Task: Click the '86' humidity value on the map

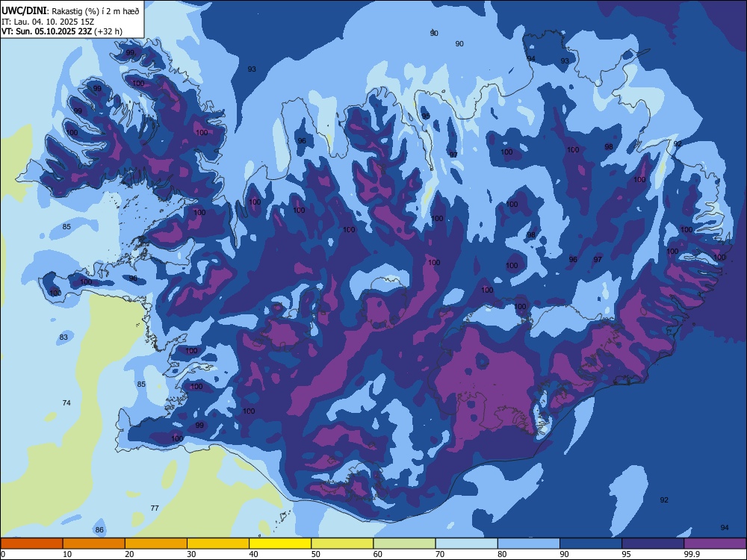Action: tap(99, 529)
